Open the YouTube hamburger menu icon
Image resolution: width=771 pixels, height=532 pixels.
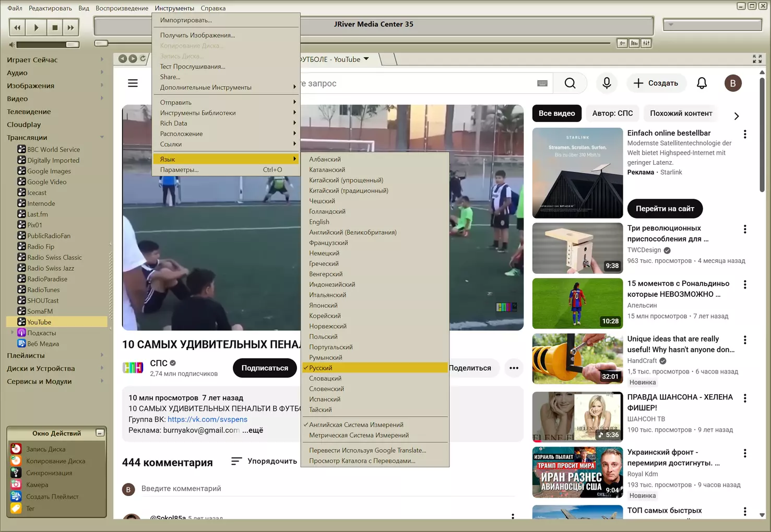point(133,83)
